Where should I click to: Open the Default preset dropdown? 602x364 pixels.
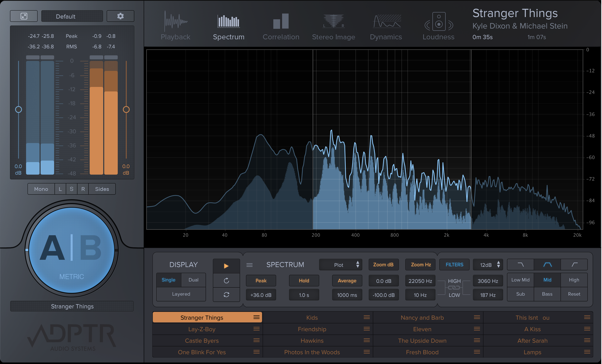click(72, 16)
